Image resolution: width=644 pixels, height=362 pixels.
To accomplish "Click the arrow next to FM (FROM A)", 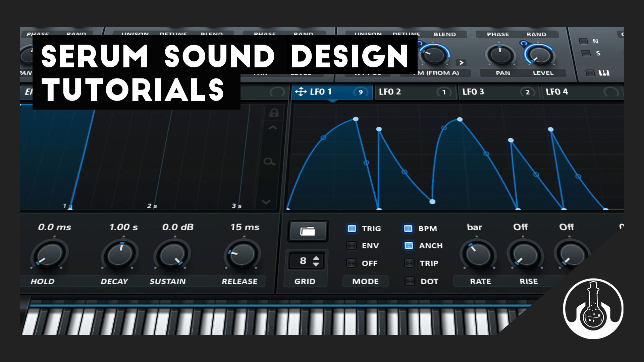I will tap(462, 62).
